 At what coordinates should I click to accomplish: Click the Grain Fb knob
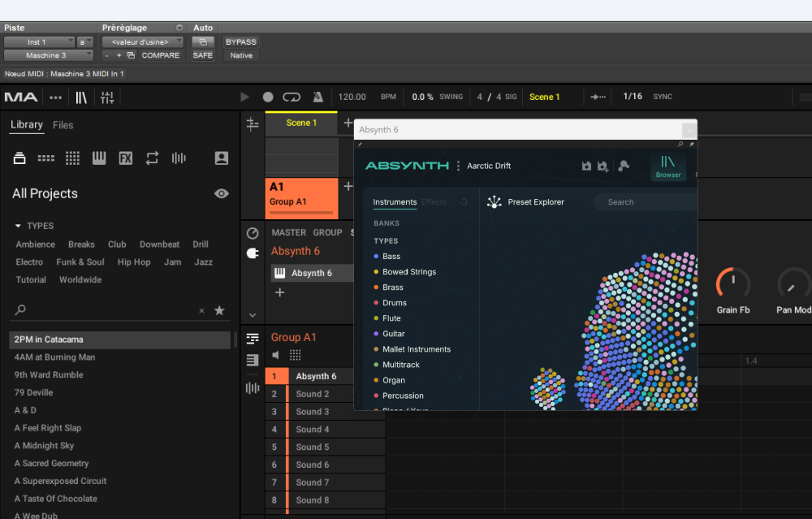(x=732, y=283)
